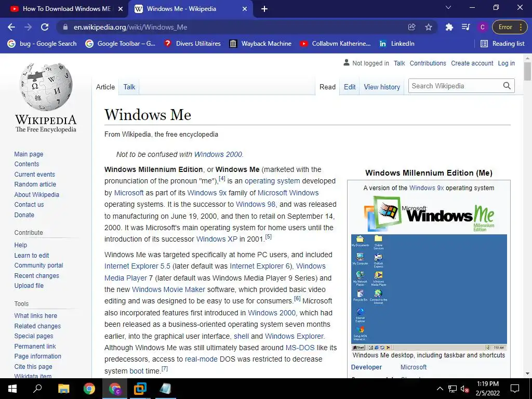Open Divers Utilitaires bookmark
Image resolution: width=532 pixels, height=399 pixels.
pos(192,44)
